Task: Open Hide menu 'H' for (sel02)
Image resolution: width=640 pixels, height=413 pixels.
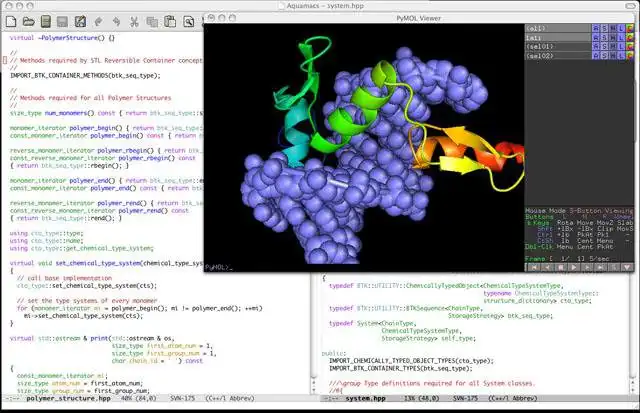Action: coord(613,55)
